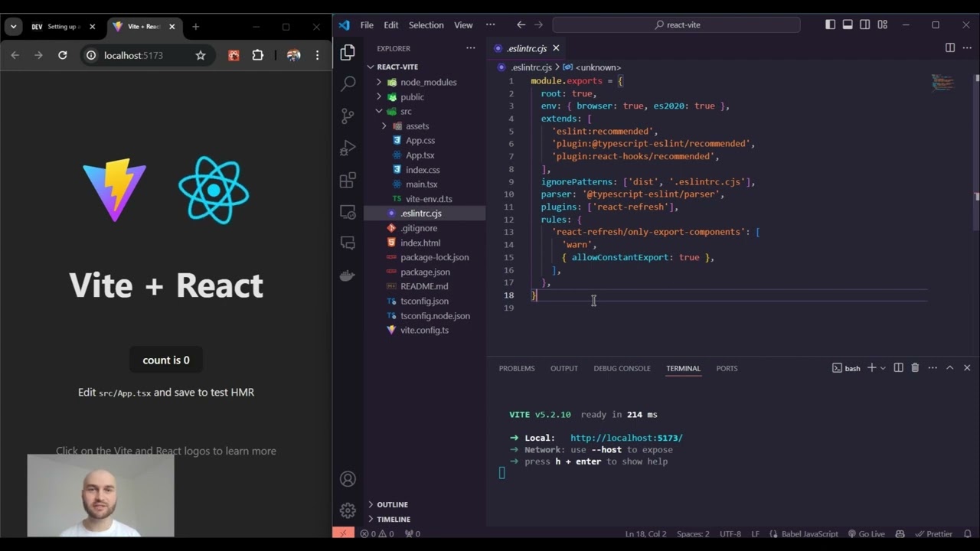
Task: Click Prettier in the status bar
Action: [x=933, y=533]
